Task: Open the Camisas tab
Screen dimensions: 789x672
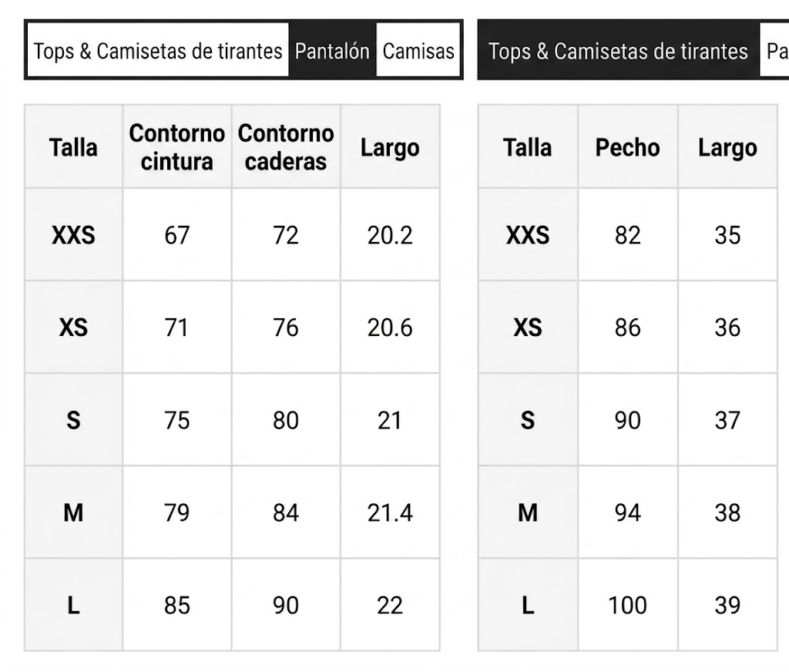Action: 418,51
